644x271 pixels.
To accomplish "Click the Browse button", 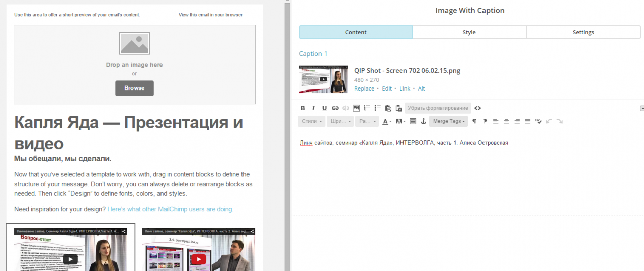I will 134,88.
